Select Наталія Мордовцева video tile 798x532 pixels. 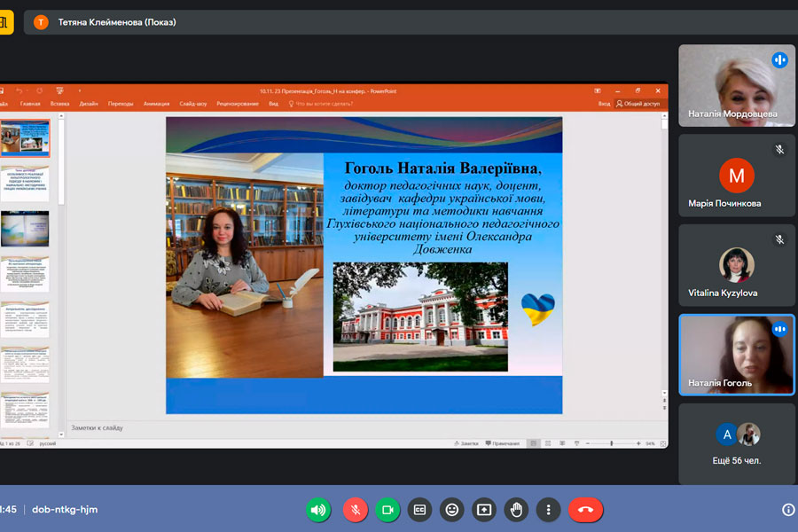click(737, 85)
